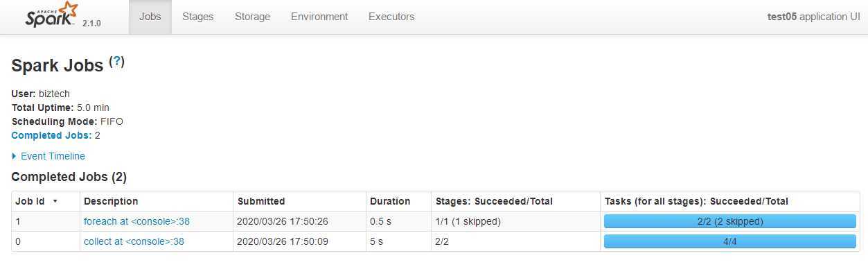This screenshot has height=267, width=868.
Task: Go to the Storage tab
Action: coord(253,17)
